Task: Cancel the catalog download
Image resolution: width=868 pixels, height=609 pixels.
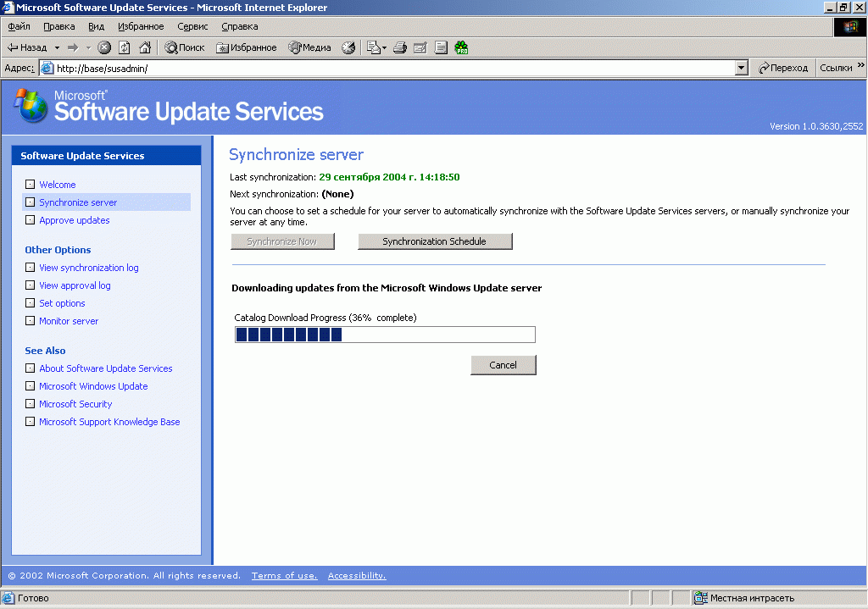Action: [504, 365]
